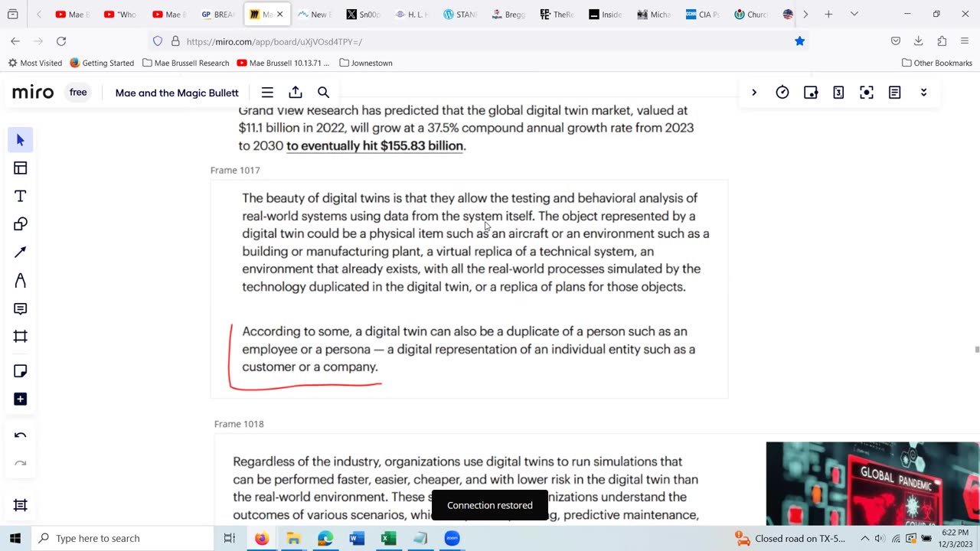The width and height of the screenshot is (980, 551).
Task: Open the Templates tool in Miro sidebar
Action: [21, 168]
